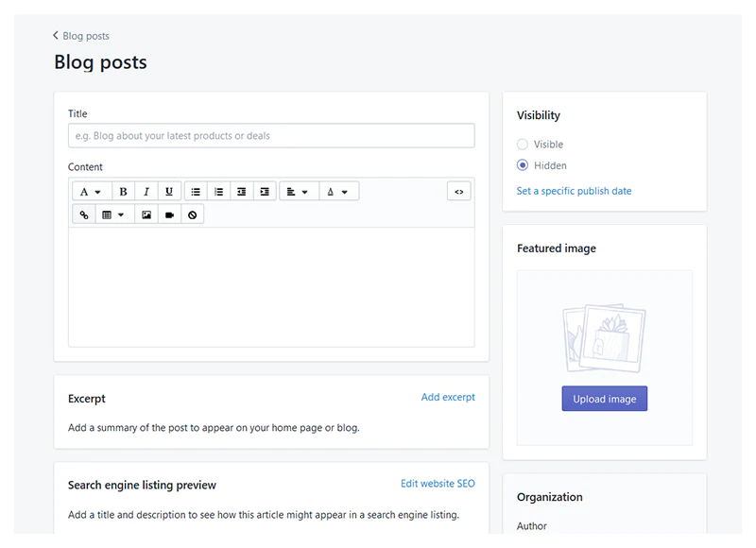Viewport: 756px width, 548px height.
Task: Apply italic formatting to content
Action: pos(146,192)
